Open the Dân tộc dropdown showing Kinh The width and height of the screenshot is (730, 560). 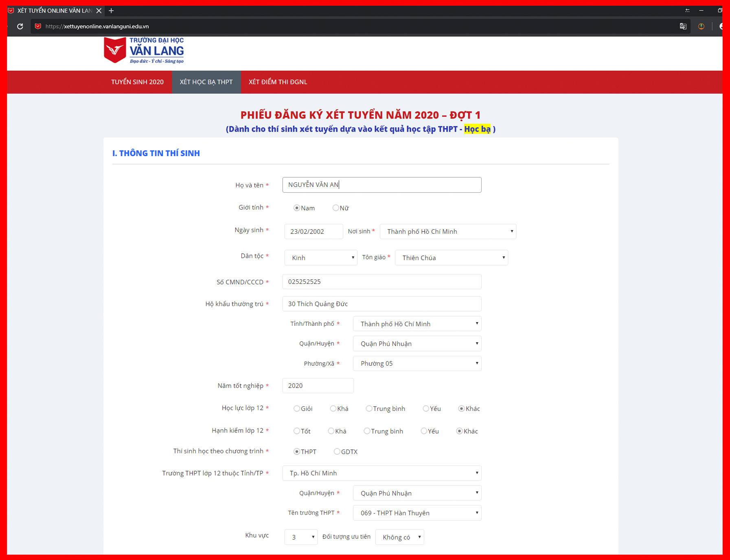[321, 258]
